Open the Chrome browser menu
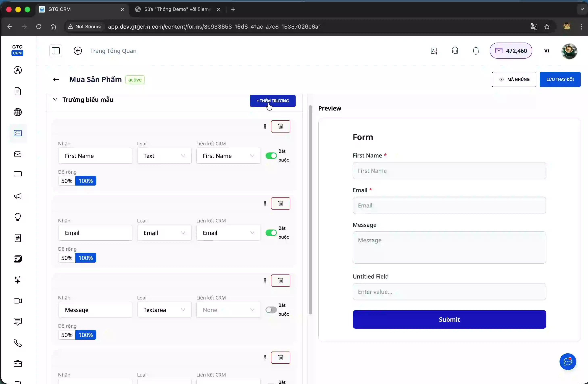588x384 pixels. click(582, 26)
